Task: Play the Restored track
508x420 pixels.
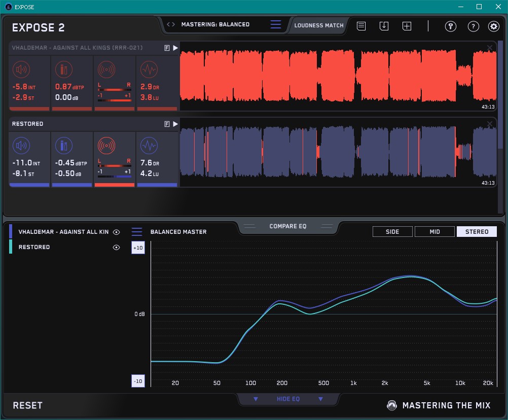Action: click(175, 124)
